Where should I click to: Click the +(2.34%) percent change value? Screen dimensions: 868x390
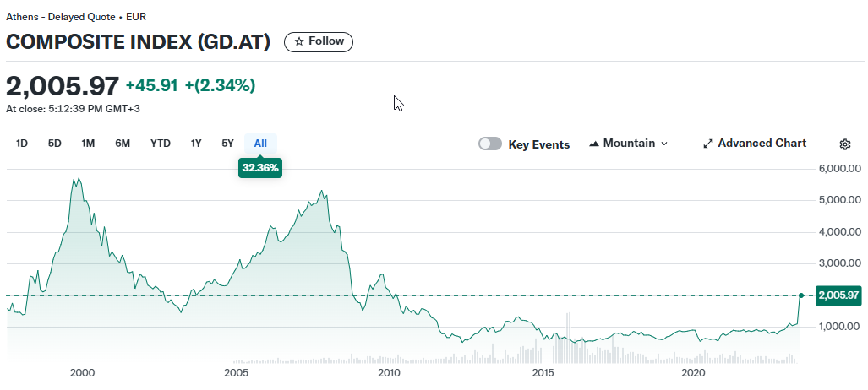(x=220, y=86)
